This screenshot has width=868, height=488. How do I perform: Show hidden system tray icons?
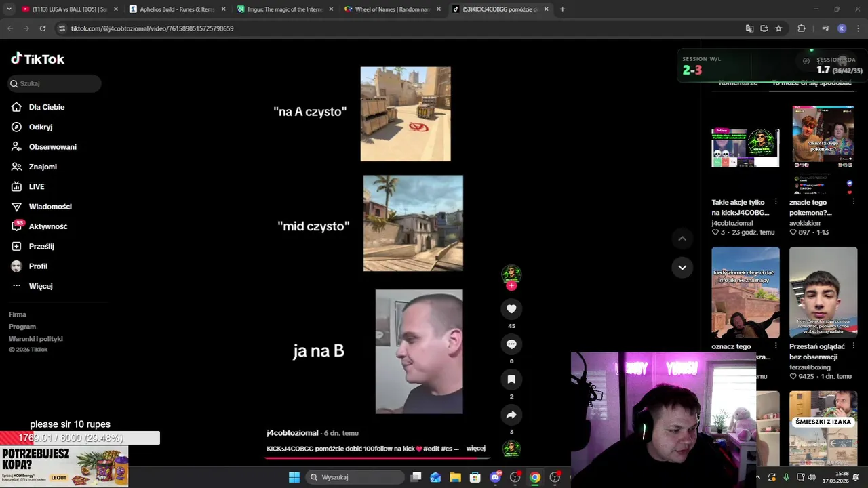point(758,477)
